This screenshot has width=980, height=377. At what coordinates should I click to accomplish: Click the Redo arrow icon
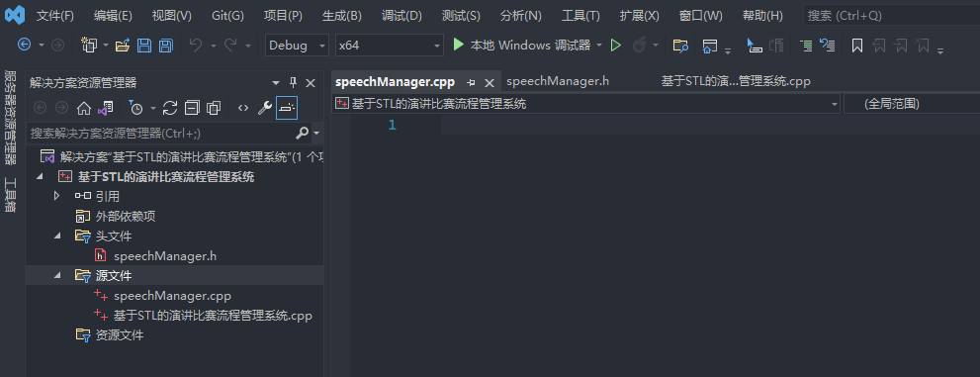coord(230,45)
